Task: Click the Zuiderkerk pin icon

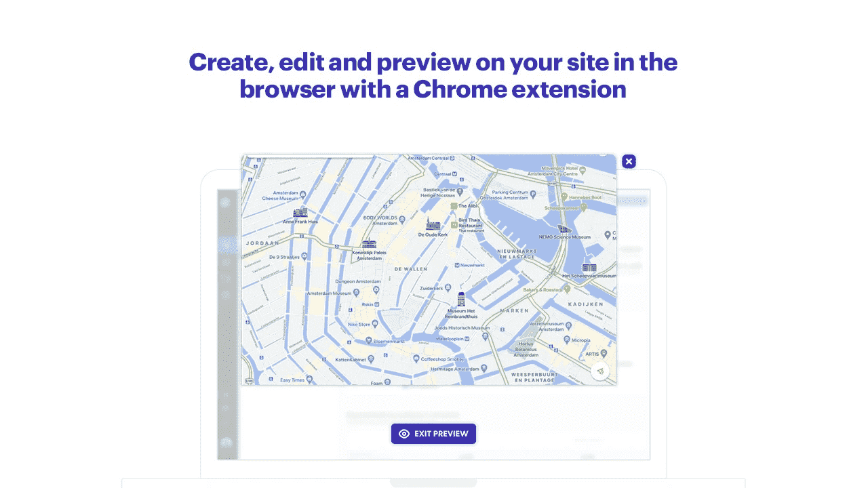Action: [448, 288]
